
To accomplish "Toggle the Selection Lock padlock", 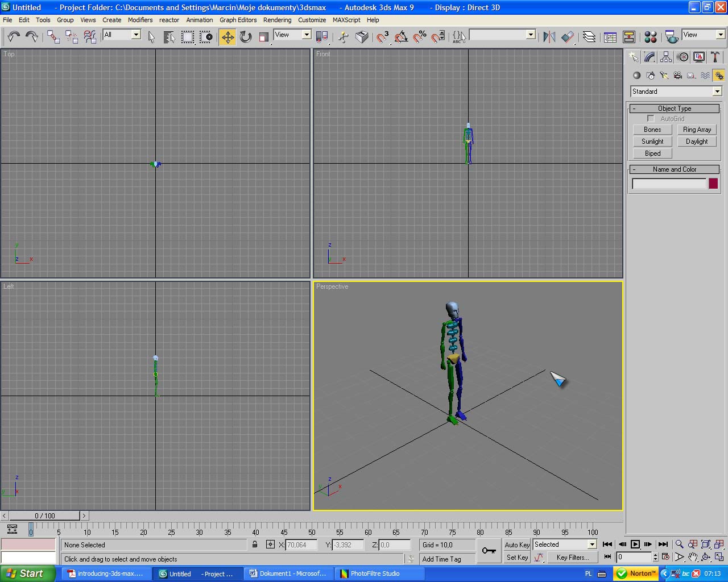I will [x=255, y=544].
